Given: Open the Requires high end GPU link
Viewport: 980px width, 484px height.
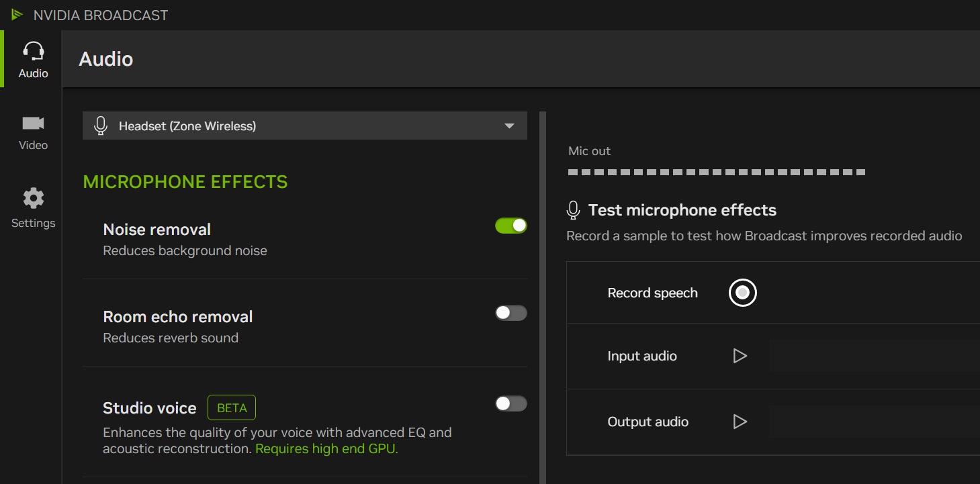Looking at the screenshot, I should (x=325, y=448).
